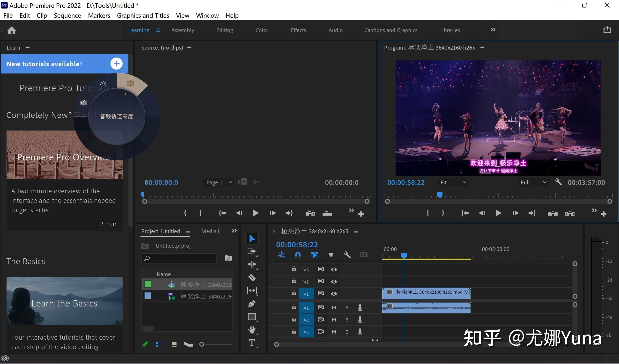Show more workspaces chevron

[x=493, y=30]
